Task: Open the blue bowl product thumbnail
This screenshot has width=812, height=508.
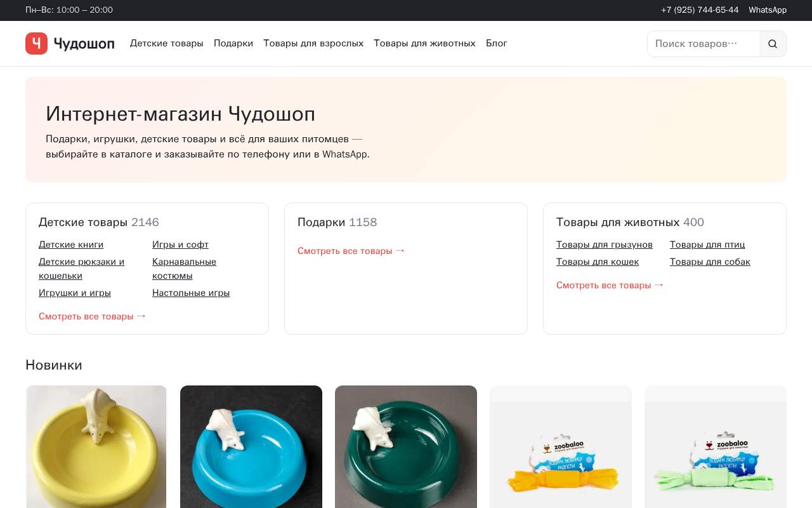Action: (251, 447)
